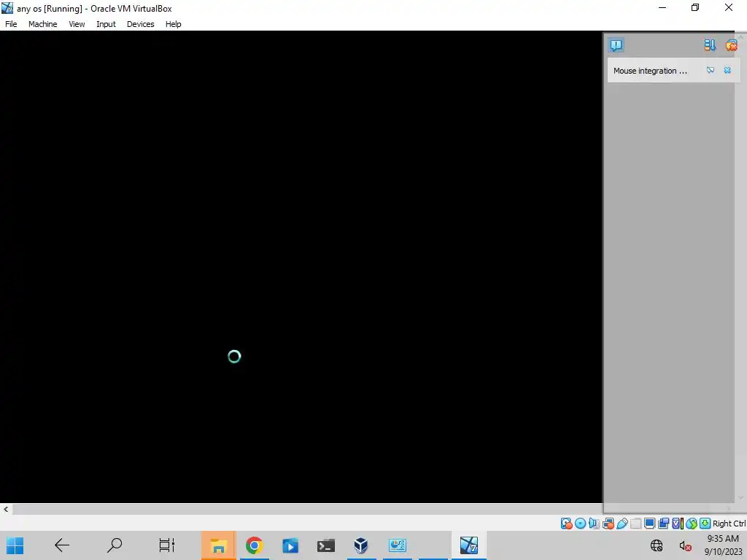Restore down the VirtualBox window
The height and width of the screenshot is (560, 747).
[x=695, y=7]
